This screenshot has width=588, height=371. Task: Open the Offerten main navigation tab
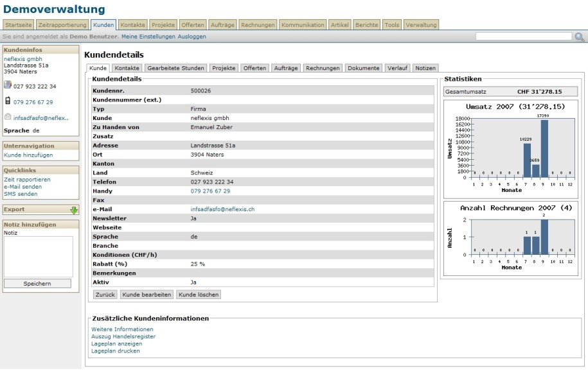click(193, 25)
